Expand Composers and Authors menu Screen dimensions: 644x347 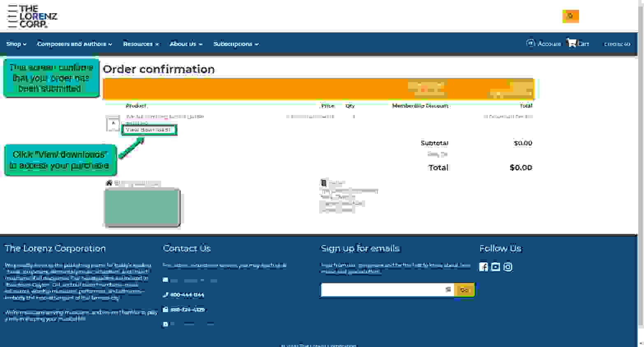coord(74,44)
